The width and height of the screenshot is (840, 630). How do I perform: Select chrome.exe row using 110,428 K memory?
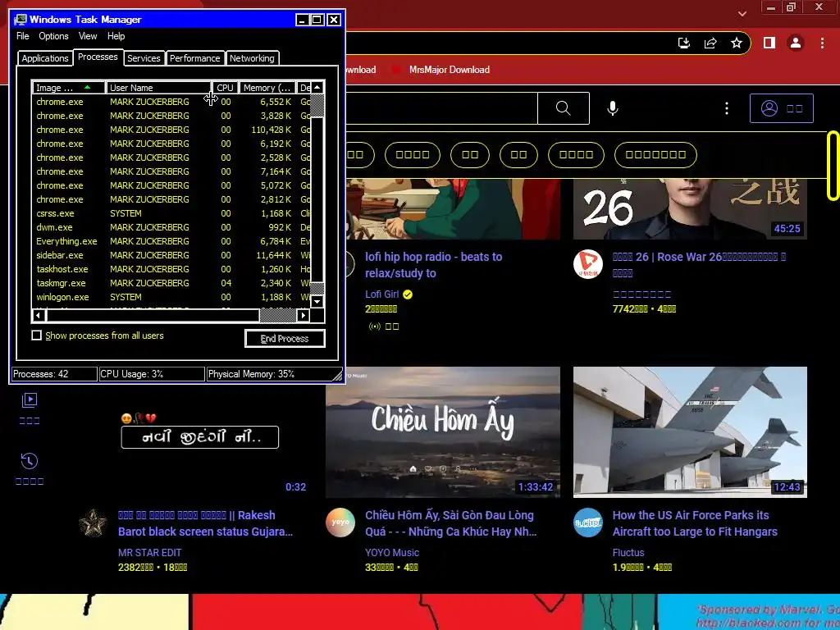point(171,130)
